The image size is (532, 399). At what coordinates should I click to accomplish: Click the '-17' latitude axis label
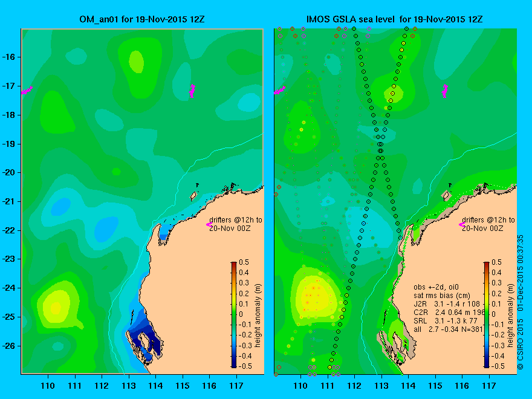(x=8, y=86)
